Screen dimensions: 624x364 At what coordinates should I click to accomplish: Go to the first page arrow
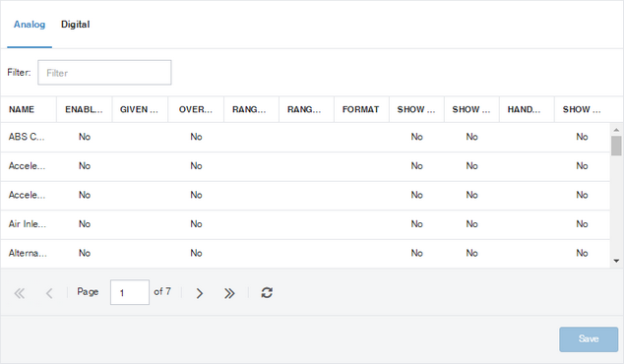click(x=19, y=293)
